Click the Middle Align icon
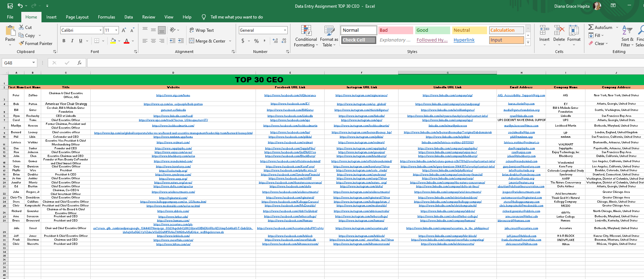The width and height of the screenshot is (644, 279). coord(153,30)
